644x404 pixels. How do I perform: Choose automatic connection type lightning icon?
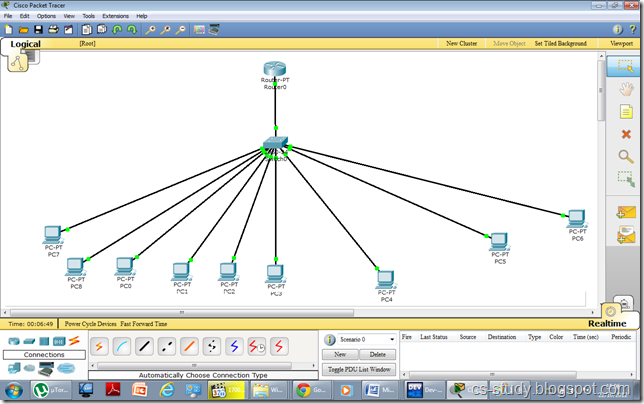point(99,347)
